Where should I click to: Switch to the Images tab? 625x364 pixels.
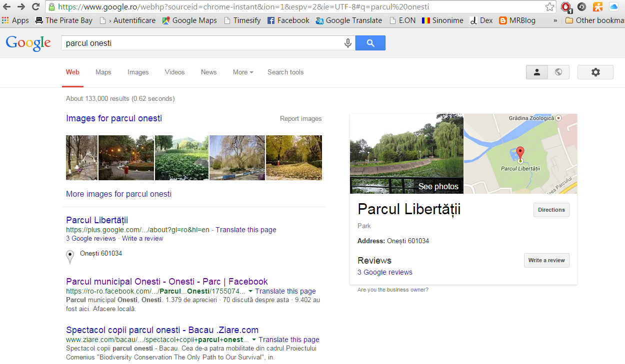[x=138, y=72]
